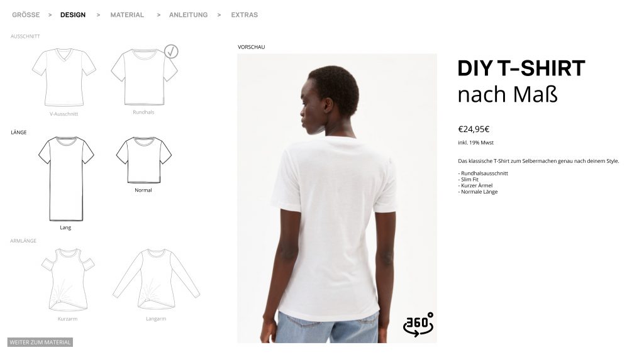Click the arrow after GRÖSSE breadcrumb
644x362 pixels.
50,15
